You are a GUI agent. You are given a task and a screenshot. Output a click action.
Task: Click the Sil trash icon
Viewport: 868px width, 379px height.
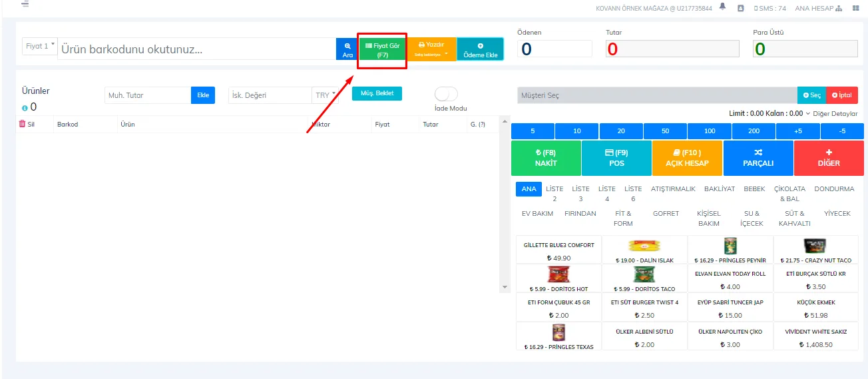tap(23, 124)
